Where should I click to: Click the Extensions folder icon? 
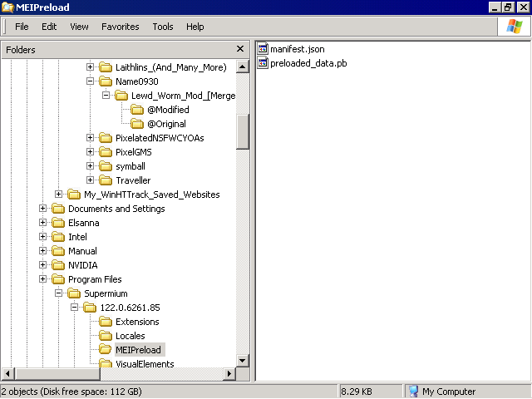coord(106,322)
